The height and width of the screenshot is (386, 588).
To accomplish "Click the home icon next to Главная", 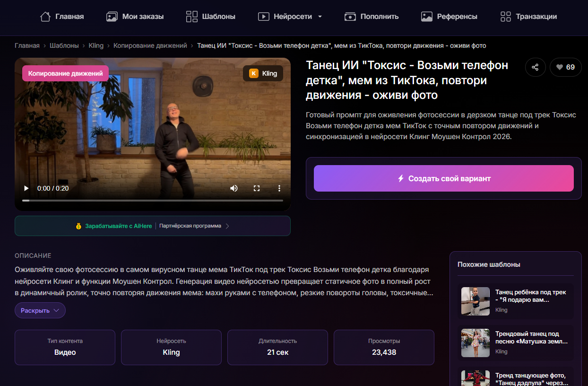I will coord(45,17).
